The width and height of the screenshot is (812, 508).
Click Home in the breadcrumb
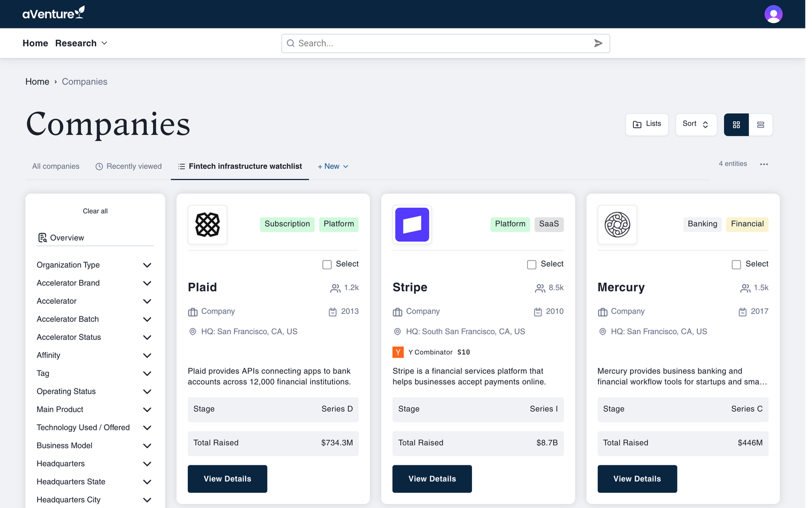tap(37, 82)
